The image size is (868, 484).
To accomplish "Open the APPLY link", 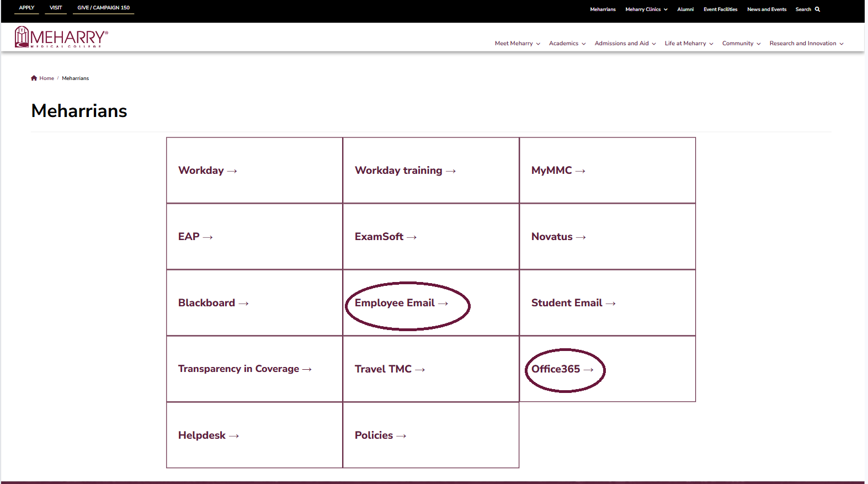I will [x=26, y=8].
